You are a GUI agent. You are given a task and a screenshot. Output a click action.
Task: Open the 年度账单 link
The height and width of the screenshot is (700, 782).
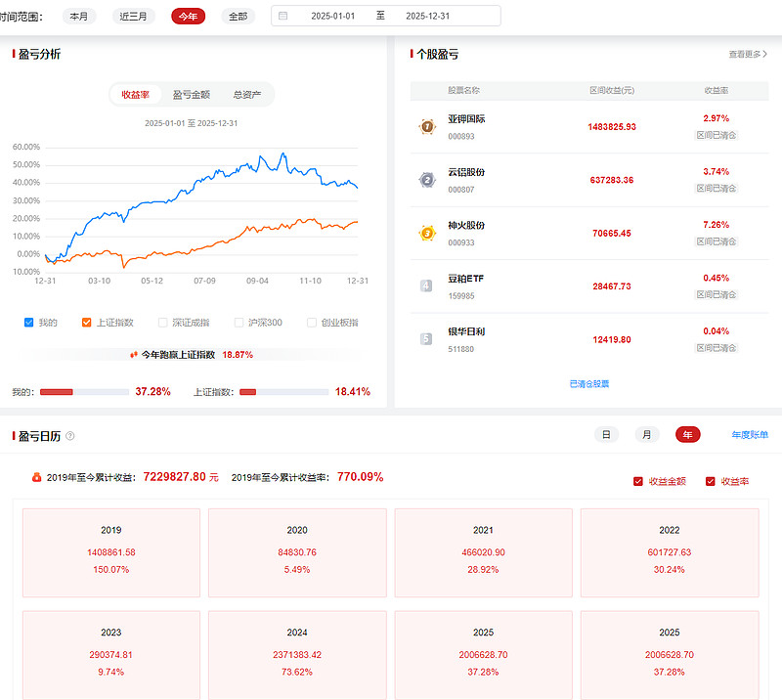click(x=750, y=435)
